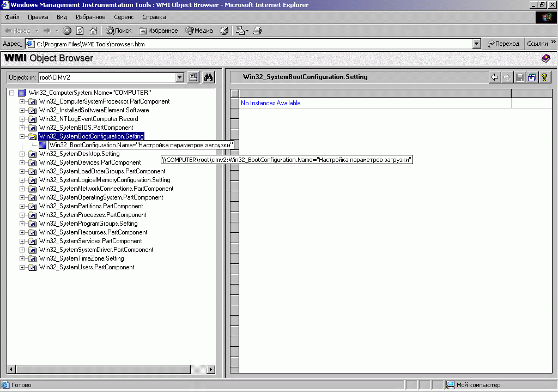
Task: Expand Win32_SystemServices.PartComponent node
Action: pos(22,241)
